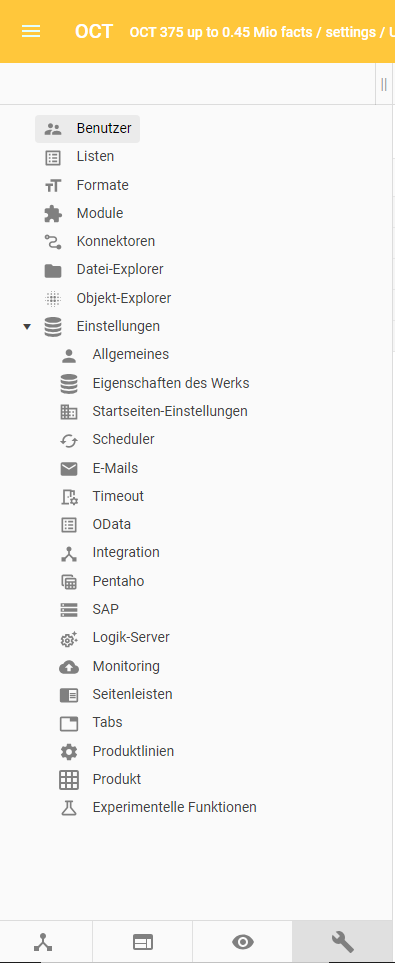Click the Objekt-Explorer dotted grid icon
The width and height of the screenshot is (395, 963).
pos(53,298)
